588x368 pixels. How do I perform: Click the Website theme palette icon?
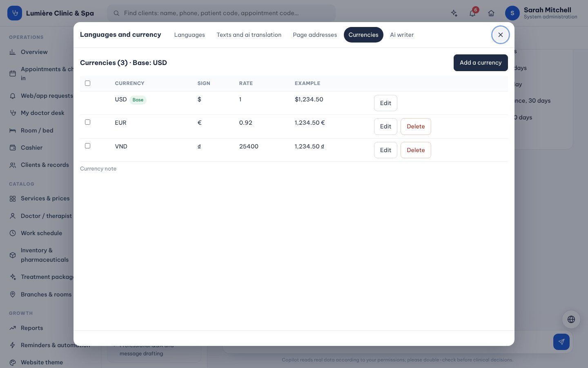[x=13, y=362]
